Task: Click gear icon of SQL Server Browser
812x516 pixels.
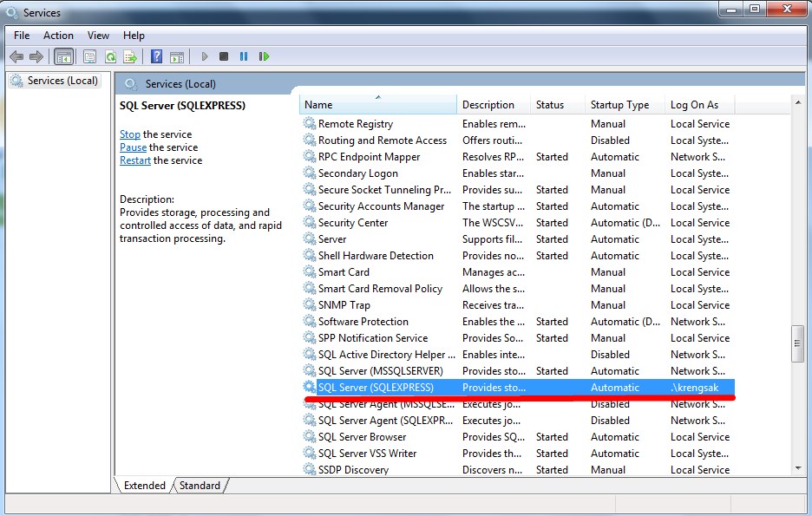Action: coord(309,436)
